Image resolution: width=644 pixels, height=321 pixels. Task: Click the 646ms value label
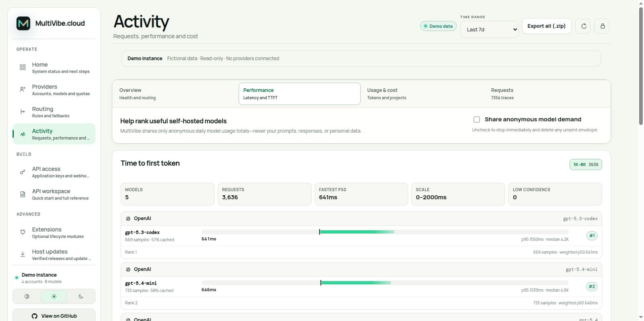point(209,290)
